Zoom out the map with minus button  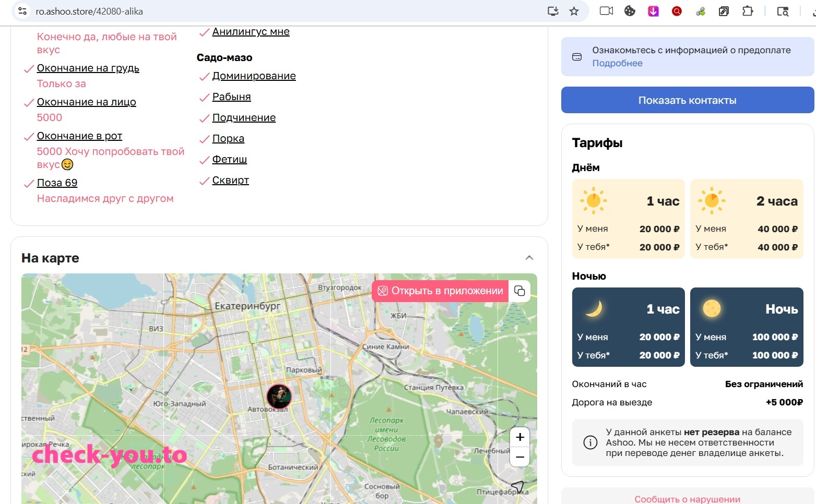[x=519, y=457]
